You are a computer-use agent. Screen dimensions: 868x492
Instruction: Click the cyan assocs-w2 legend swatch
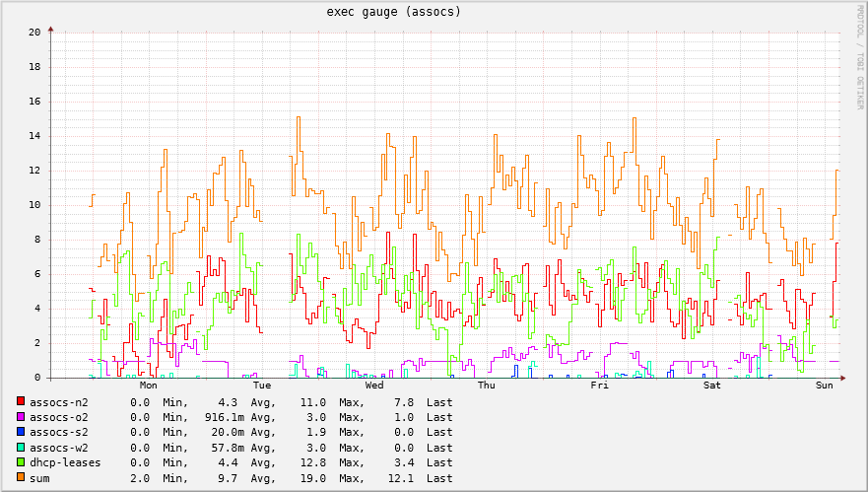click(21, 448)
